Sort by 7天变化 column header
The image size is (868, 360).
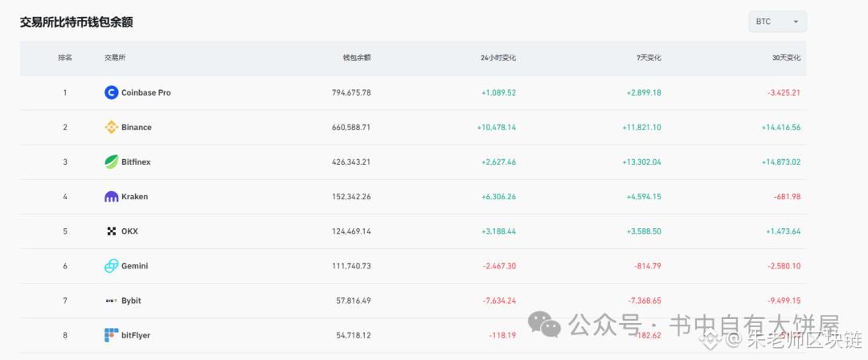coord(648,58)
